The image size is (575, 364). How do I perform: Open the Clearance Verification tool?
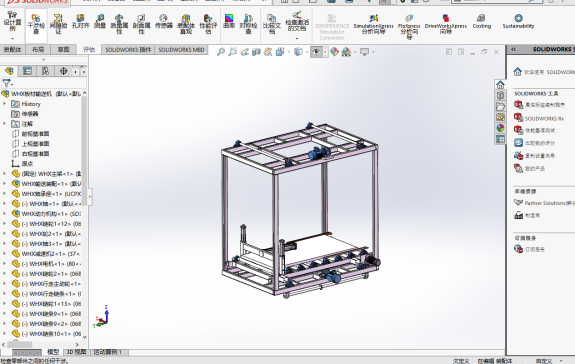pyautogui.click(x=58, y=23)
